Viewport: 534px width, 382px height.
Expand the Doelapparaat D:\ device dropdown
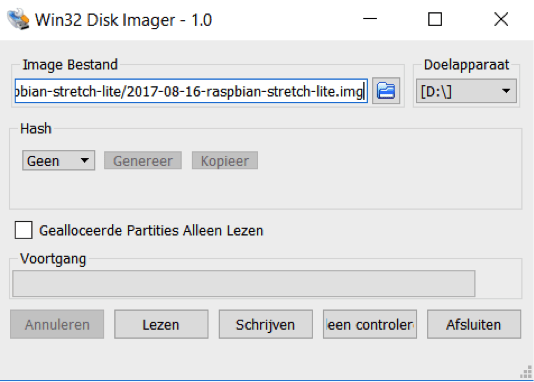pyautogui.click(x=466, y=91)
